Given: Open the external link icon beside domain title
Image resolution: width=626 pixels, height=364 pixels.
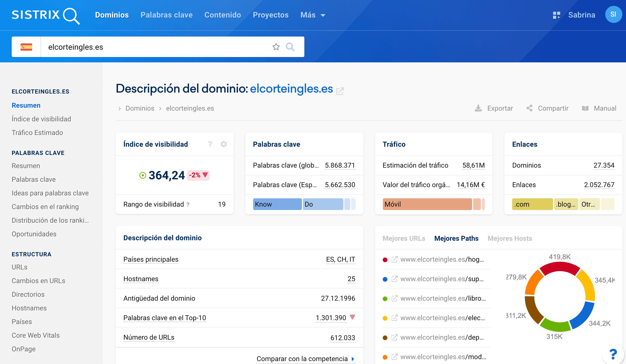Looking at the screenshot, I should point(340,91).
